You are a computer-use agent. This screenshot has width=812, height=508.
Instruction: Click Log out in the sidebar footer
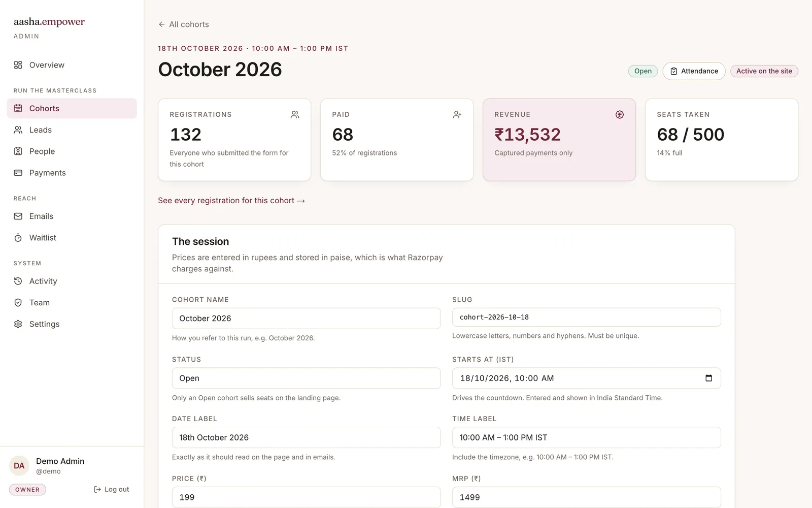coord(111,489)
